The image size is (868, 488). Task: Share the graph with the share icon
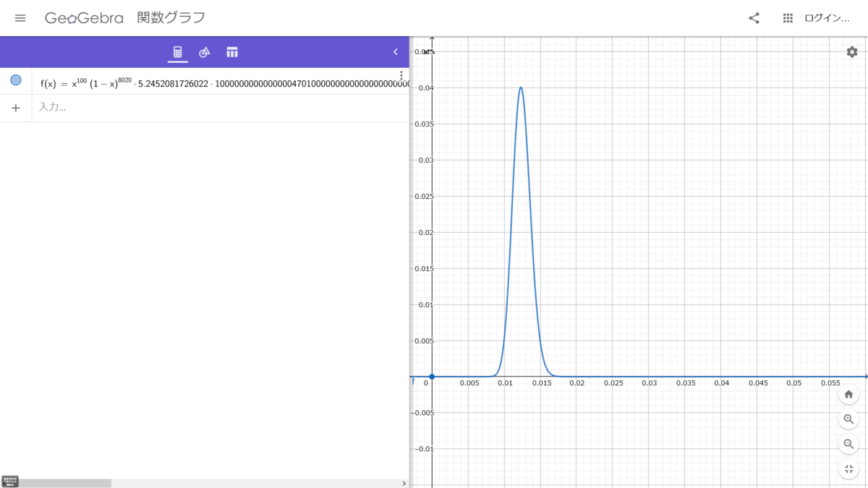click(754, 18)
